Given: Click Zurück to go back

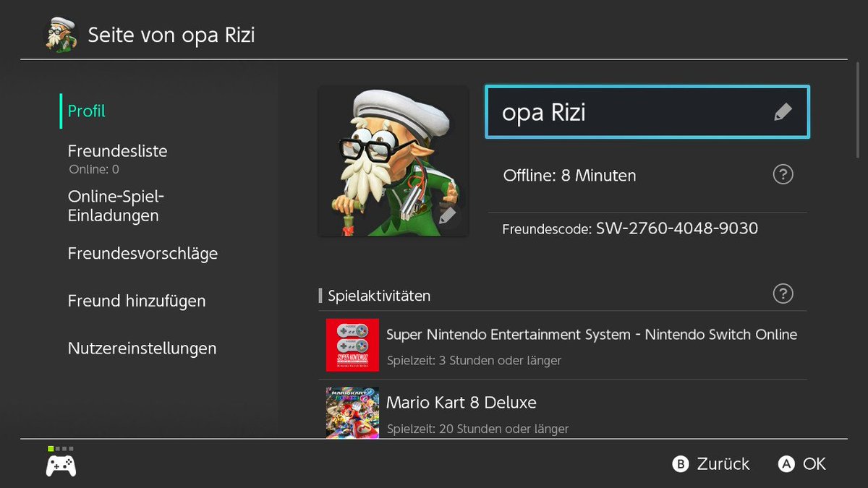Looking at the screenshot, I should (x=723, y=464).
